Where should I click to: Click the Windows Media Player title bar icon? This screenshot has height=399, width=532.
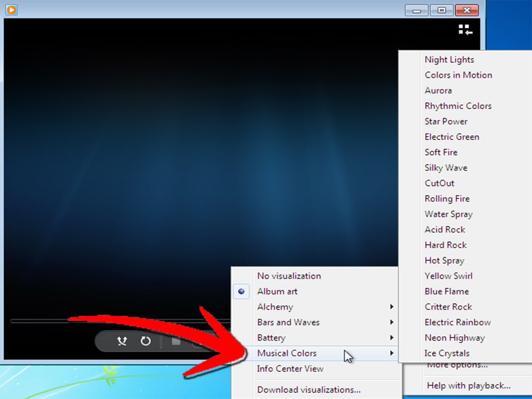pos(11,10)
